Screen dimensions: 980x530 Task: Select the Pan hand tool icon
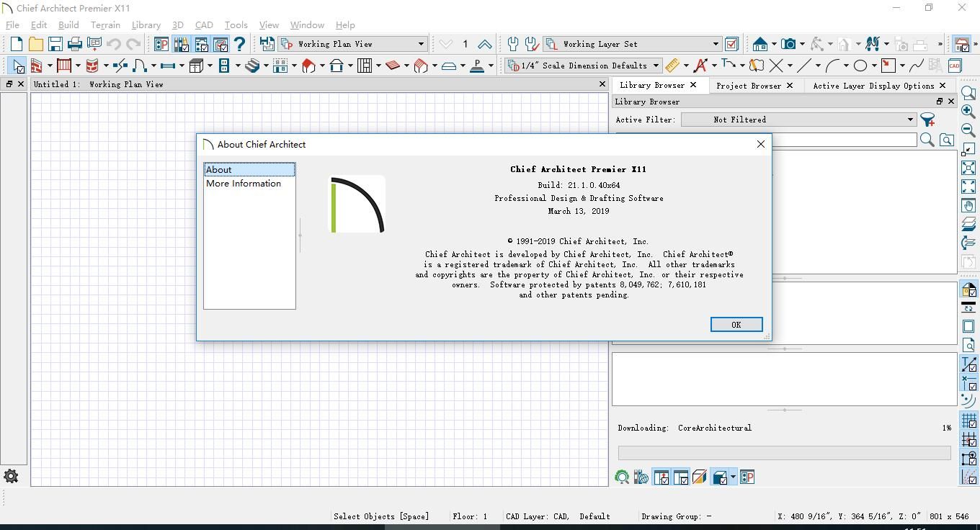pyautogui.click(x=968, y=205)
